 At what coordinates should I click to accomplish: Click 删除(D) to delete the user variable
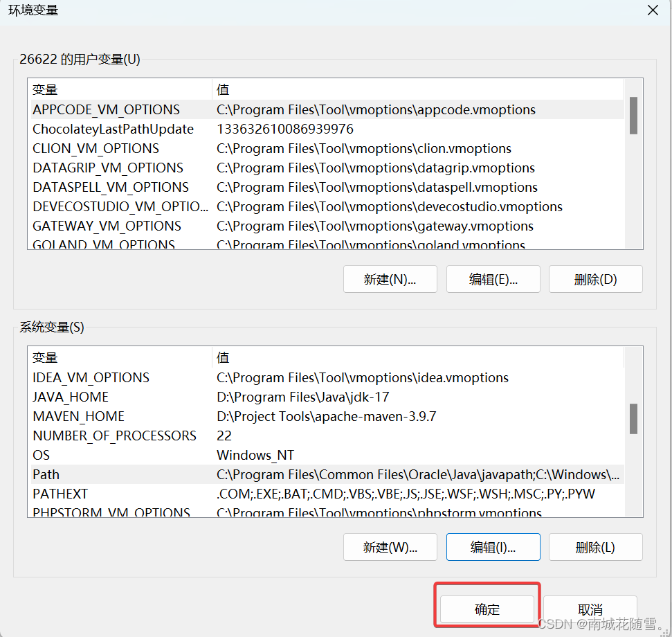coord(595,279)
